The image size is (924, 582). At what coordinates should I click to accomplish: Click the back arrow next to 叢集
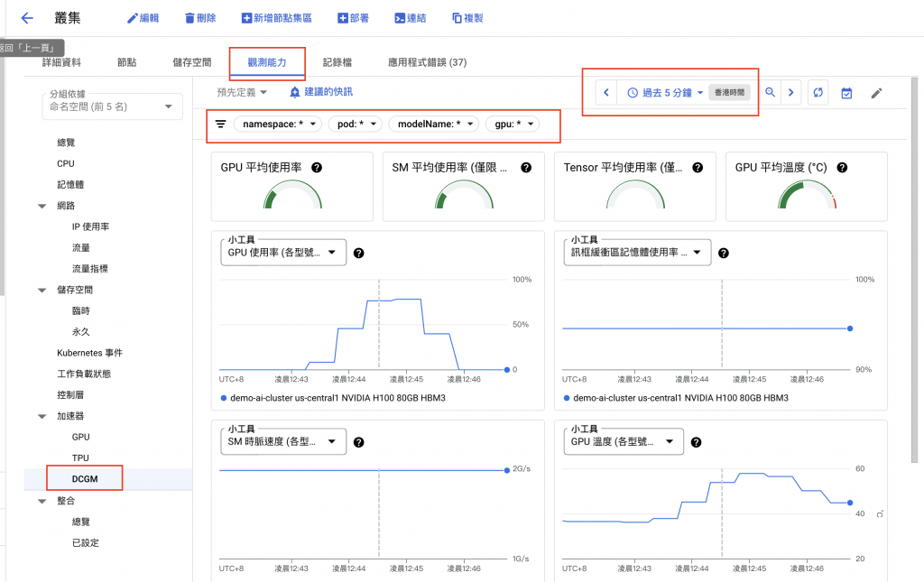pos(27,18)
